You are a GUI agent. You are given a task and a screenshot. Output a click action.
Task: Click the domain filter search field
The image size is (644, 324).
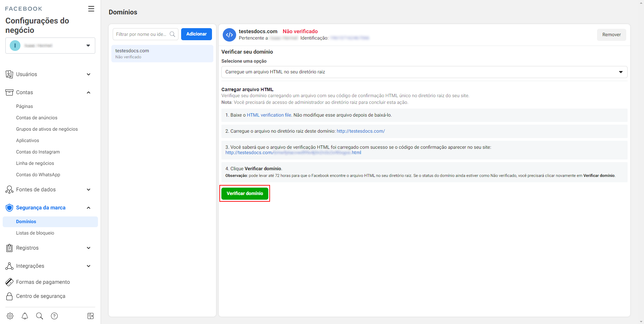tap(142, 34)
